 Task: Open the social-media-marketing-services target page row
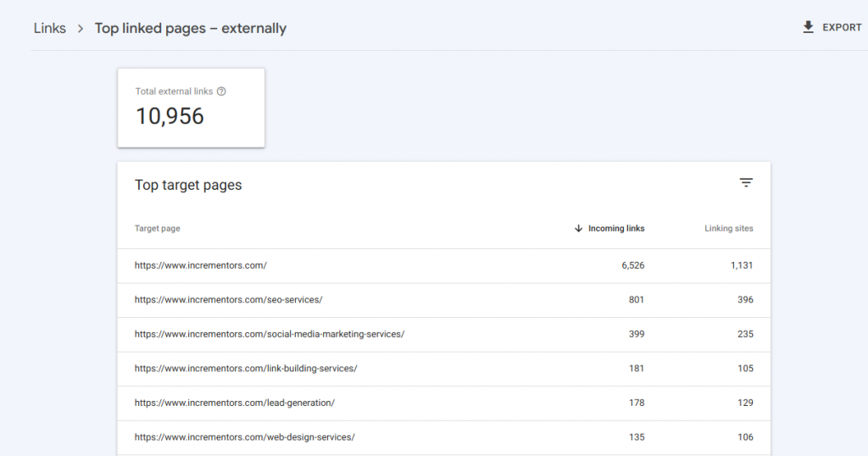443,334
